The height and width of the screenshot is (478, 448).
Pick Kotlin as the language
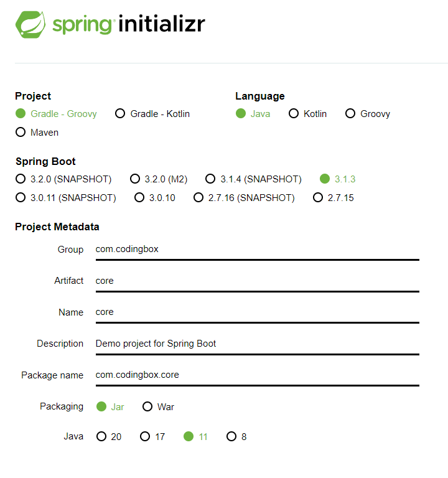click(307, 114)
